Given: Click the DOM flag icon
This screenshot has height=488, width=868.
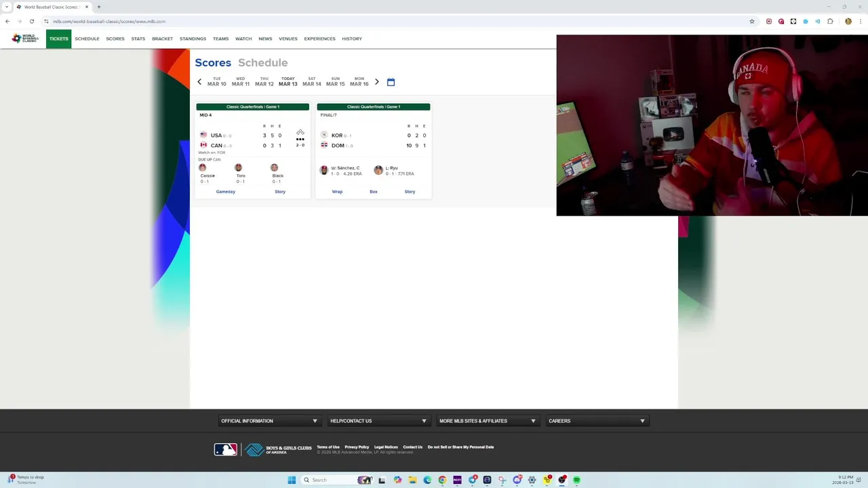Looking at the screenshot, I should coord(324,145).
